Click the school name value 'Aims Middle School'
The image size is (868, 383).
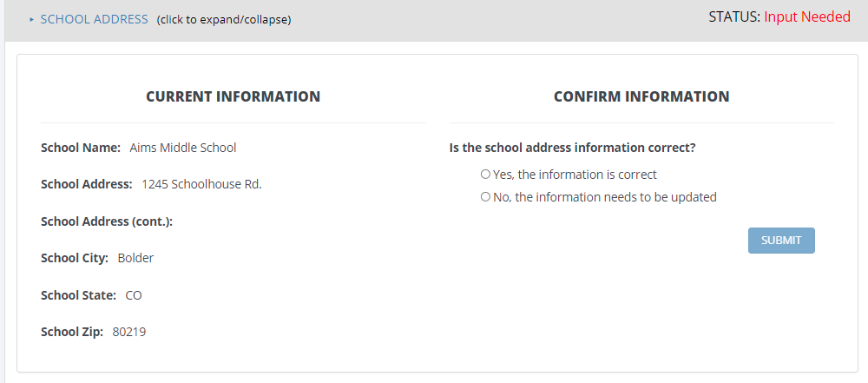(183, 148)
